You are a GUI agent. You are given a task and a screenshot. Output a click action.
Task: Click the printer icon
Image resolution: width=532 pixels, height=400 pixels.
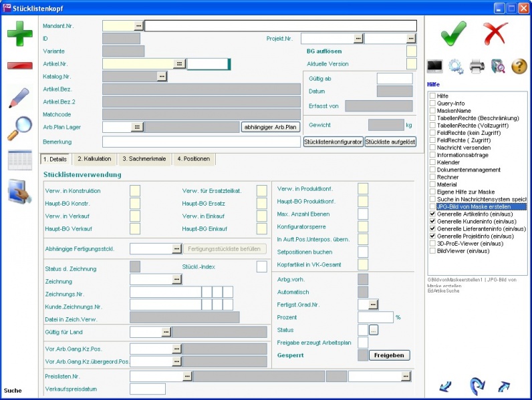477,66
